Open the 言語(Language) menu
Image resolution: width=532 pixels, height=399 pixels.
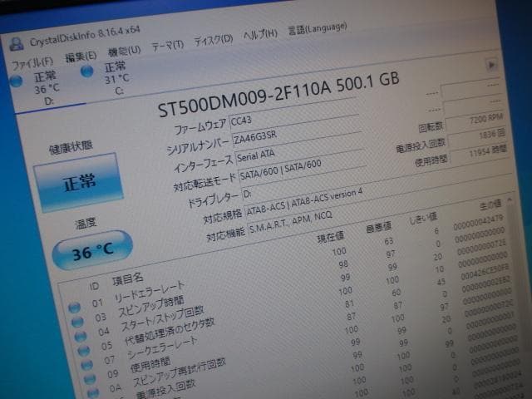click(318, 28)
